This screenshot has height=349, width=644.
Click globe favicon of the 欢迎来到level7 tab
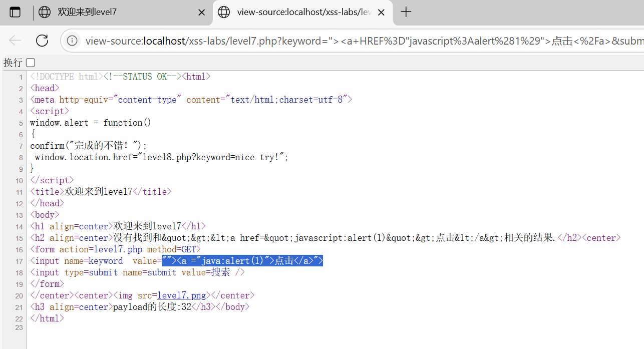[x=45, y=12]
